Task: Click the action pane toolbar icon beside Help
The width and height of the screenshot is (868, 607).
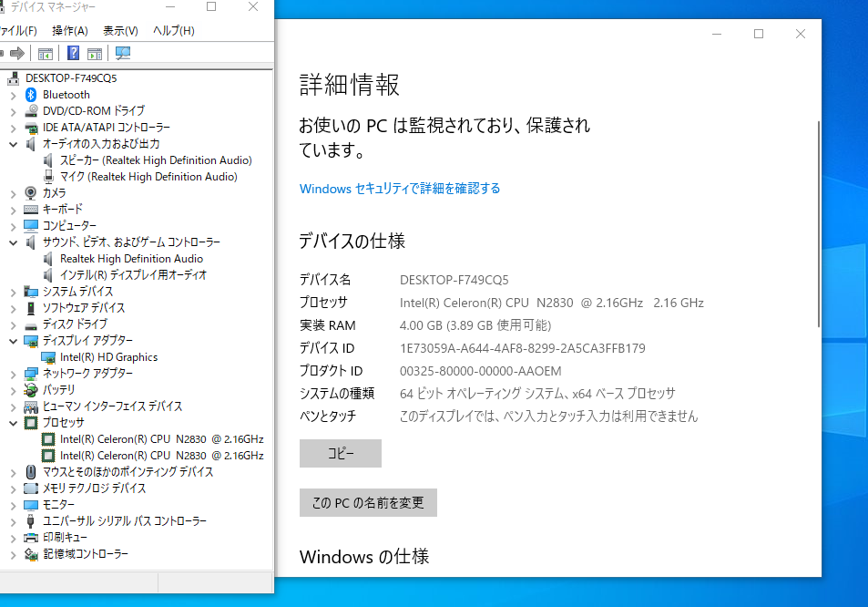Action: pyautogui.click(x=95, y=53)
